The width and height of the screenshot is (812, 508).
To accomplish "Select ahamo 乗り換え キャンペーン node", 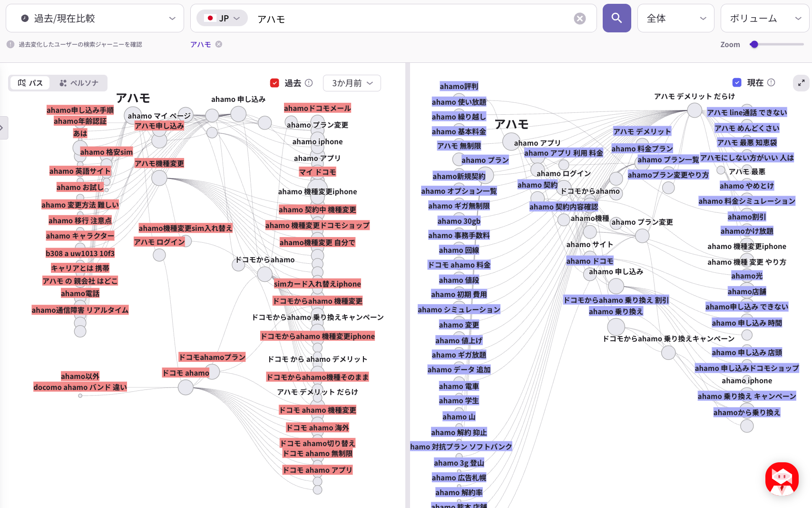I will (x=746, y=396).
